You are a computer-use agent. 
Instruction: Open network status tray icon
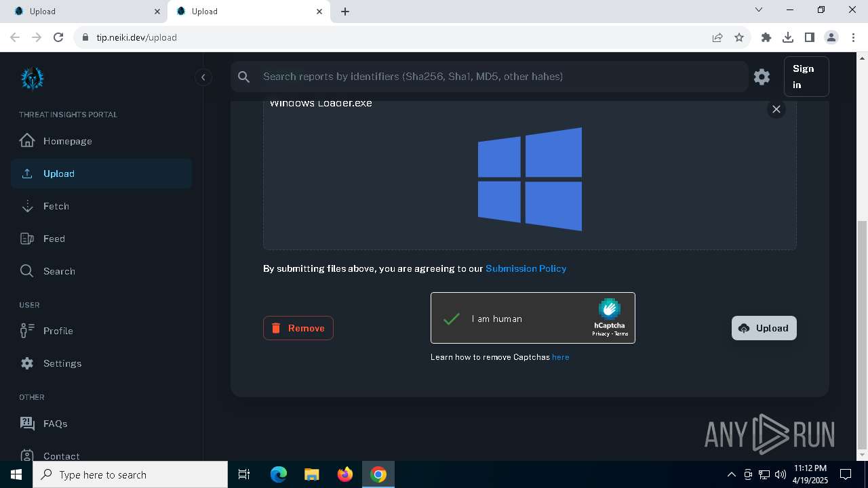coord(764,474)
